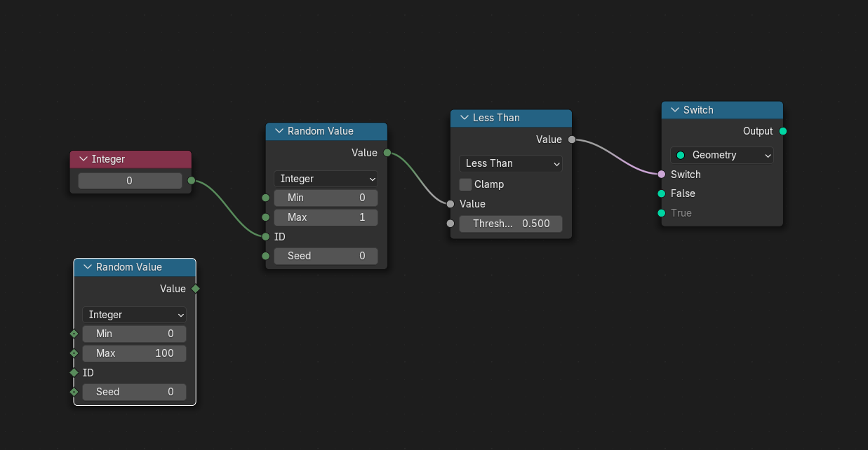This screenshot has height=450, width=868.
Task: Click the grayed-out True label in Switch node
Action: (681, 213)
